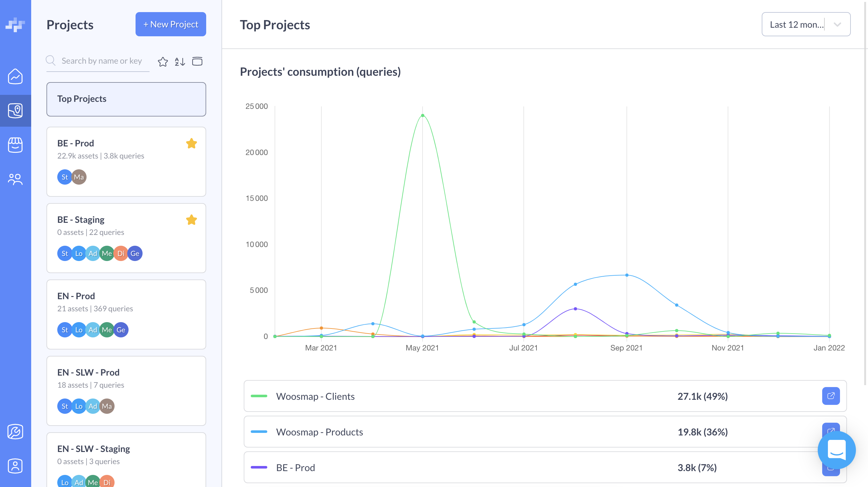Open the chat support bubble

[836, 450]
